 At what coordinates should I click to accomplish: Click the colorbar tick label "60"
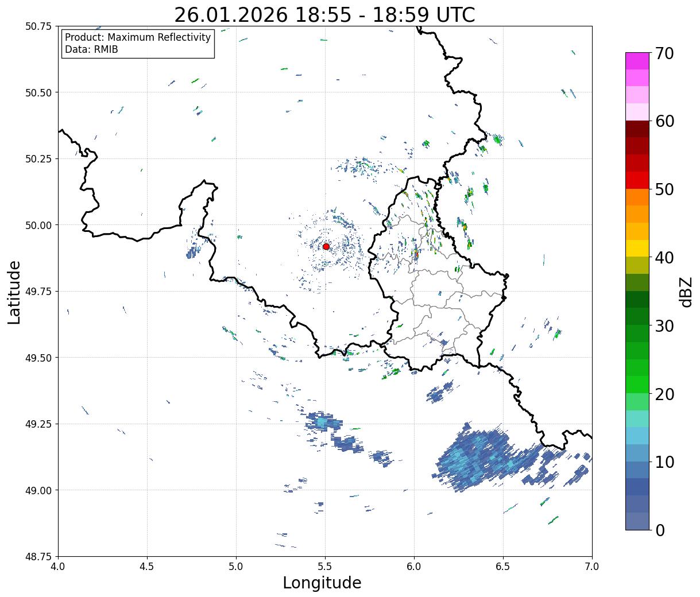(x=664, y=121)
